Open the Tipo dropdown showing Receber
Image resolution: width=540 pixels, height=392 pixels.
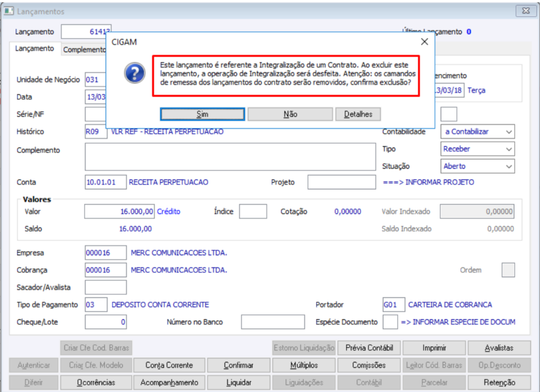[x=477, y=149]
